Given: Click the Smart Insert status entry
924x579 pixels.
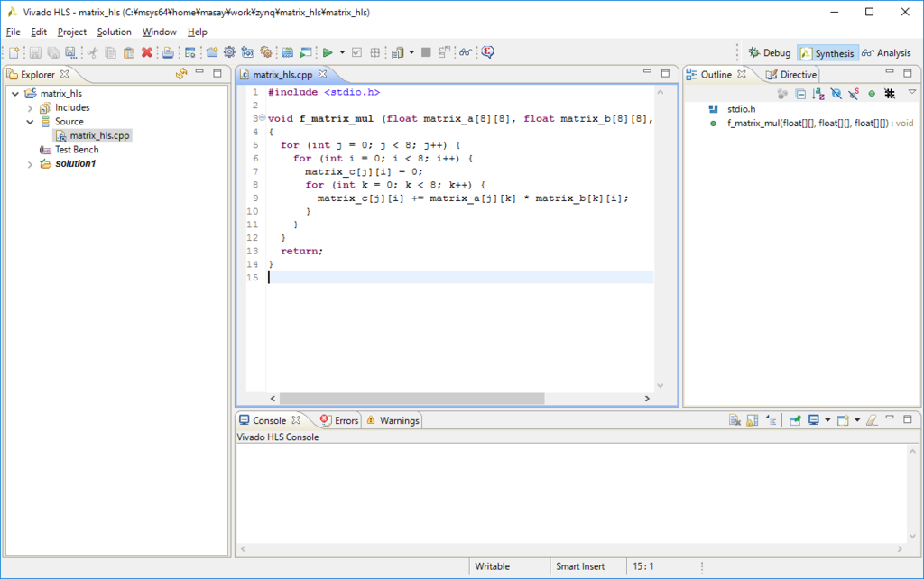Looking at the screenshot, I should coord(580,566).
